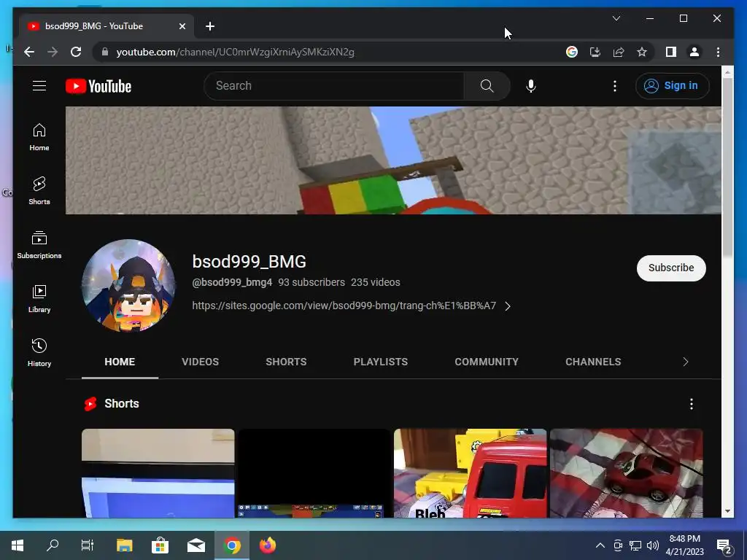The width and height of the screenshot is (747, 560).
Task: Show hidden system tray icons
Action: (600, 545)
